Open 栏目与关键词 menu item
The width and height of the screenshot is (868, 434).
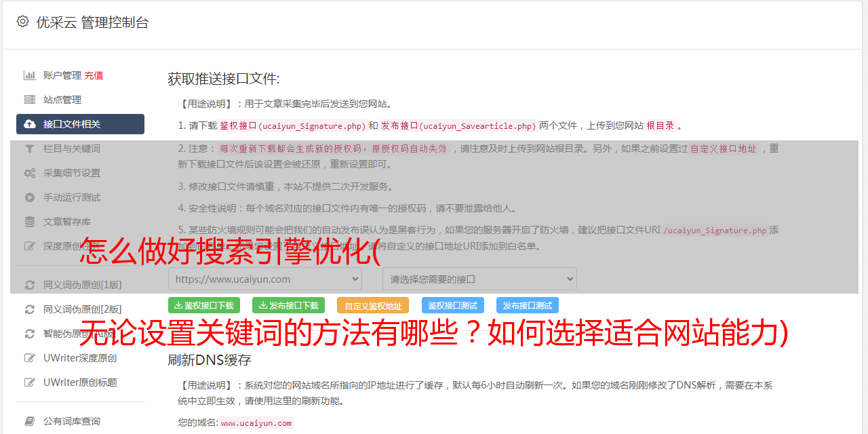tap(80, 149)
